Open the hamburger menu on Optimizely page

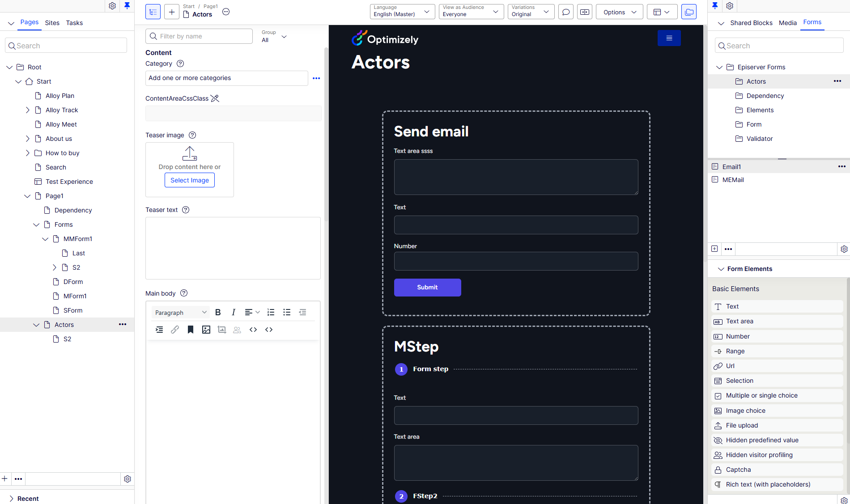(x=669, y=38)
